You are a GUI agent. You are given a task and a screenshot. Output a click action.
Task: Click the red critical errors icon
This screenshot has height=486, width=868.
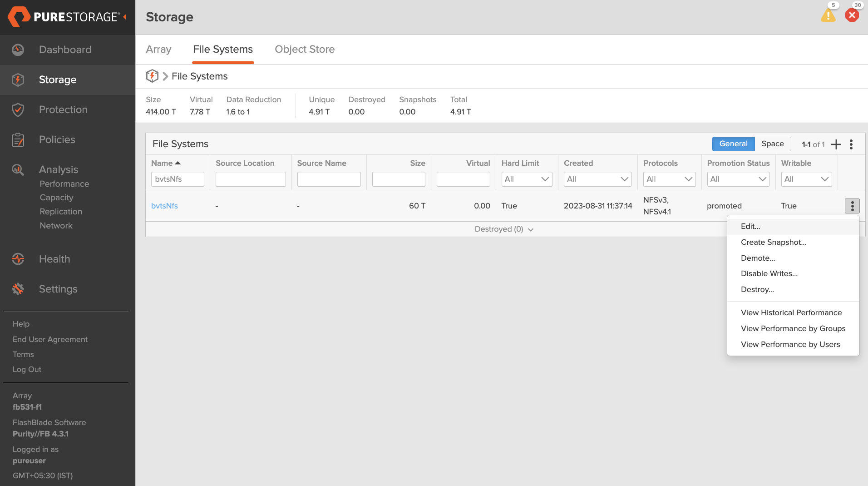tap(852, 15)
